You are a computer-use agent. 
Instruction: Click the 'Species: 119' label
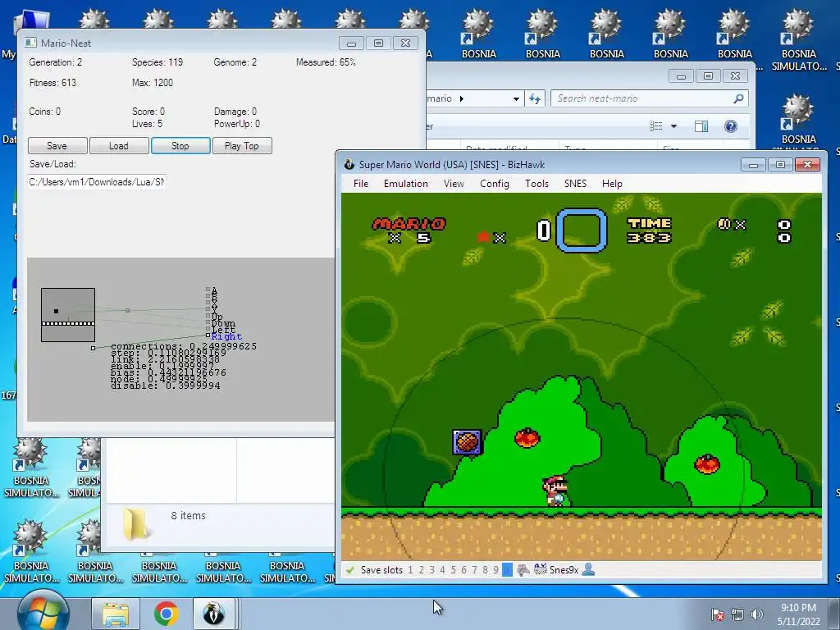tap(157, 62)
